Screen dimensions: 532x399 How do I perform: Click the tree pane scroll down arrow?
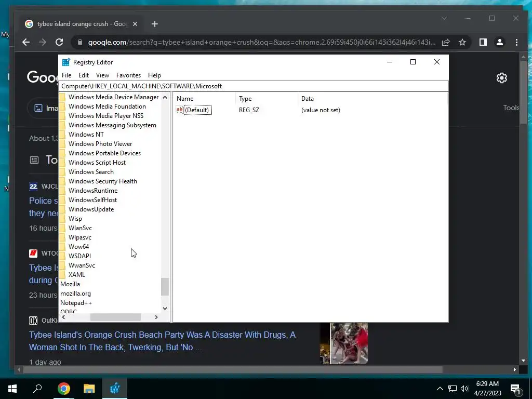pos(165,309)
